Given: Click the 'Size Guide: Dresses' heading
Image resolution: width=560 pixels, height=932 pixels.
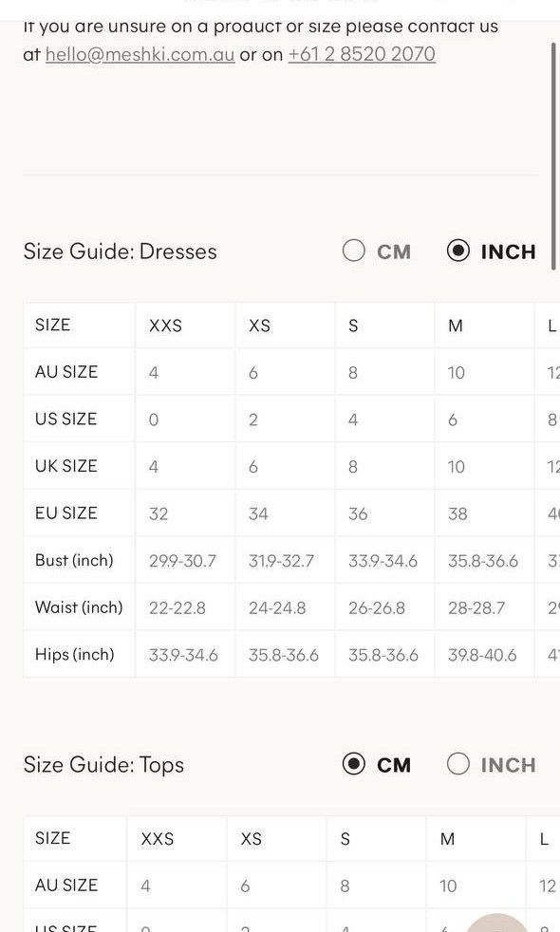Looking at the screenshot, I should (x=121, y=252).
